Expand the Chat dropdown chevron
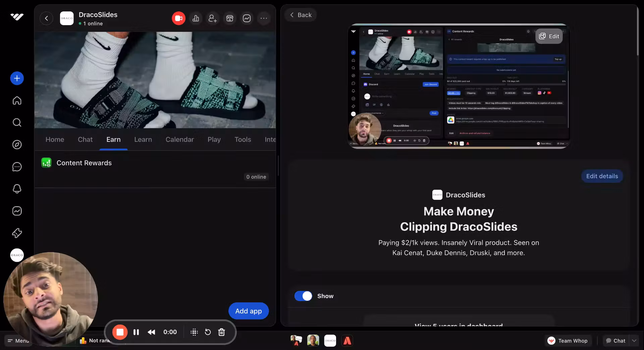The image size is (644, 350). 634,341
